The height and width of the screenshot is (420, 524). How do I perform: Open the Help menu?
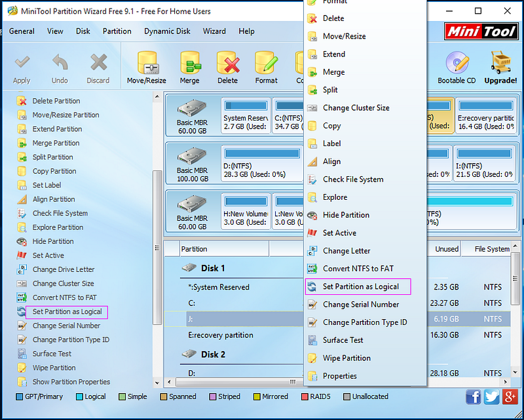click(246, 31)
